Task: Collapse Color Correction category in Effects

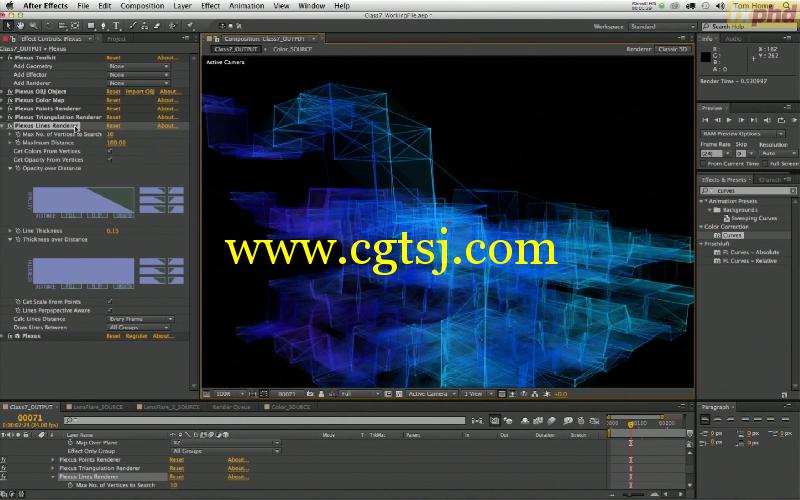Action: 701,227
